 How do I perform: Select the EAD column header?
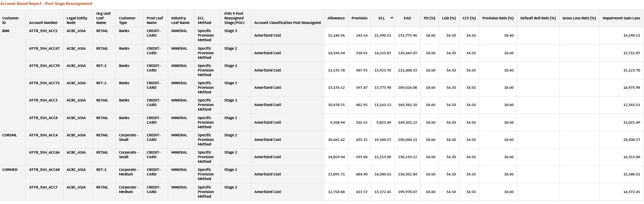(x=407, y=18)
